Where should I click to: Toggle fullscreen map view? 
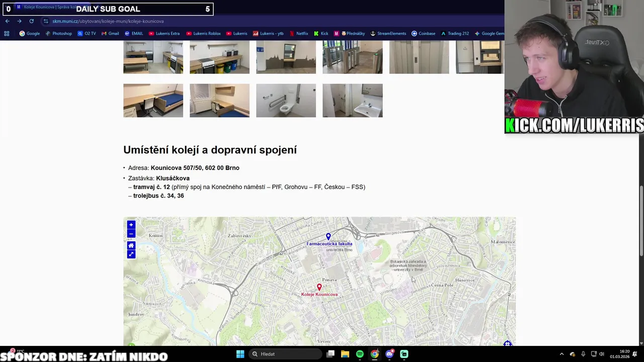click(x=131, y=254)
